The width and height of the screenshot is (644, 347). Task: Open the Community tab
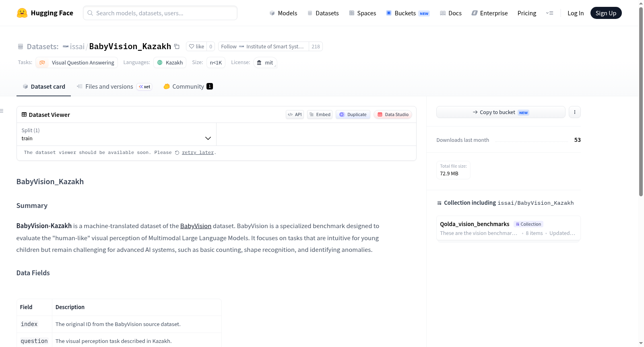point(188,86)
